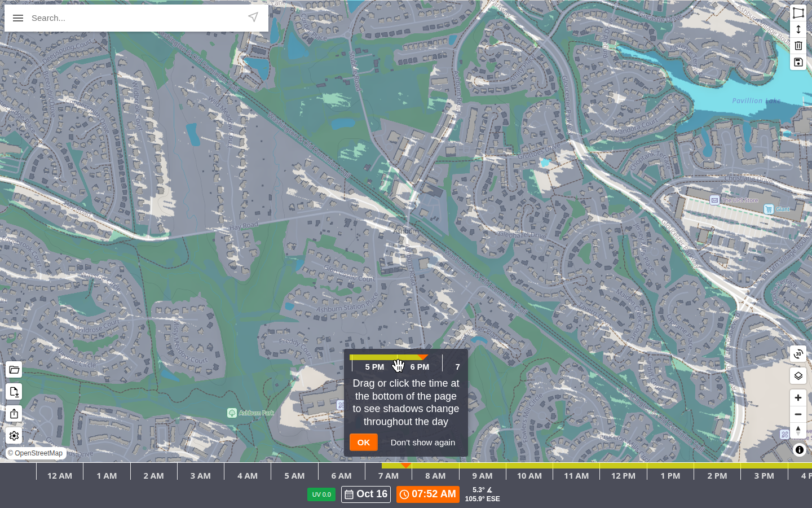Click the green UV 0.0 badge
The width and height of the screenshot is (812, 508).
coord(321,494)
